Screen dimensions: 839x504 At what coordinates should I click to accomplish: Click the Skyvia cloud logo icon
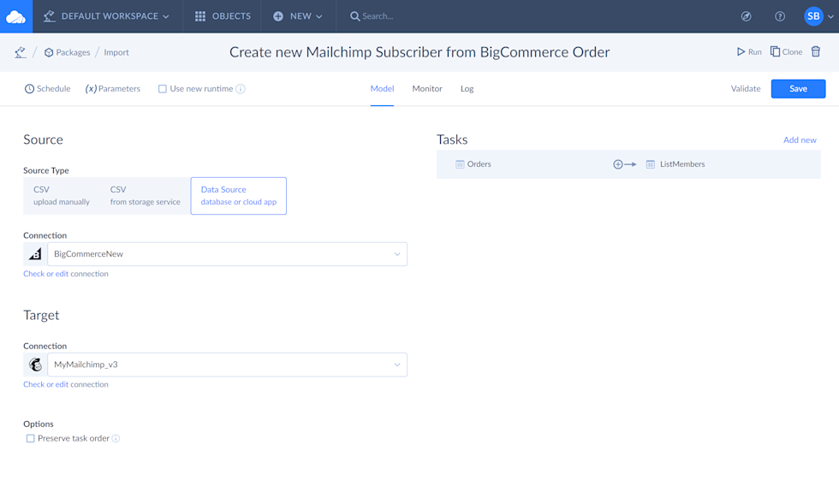click(x=16, y=16)
